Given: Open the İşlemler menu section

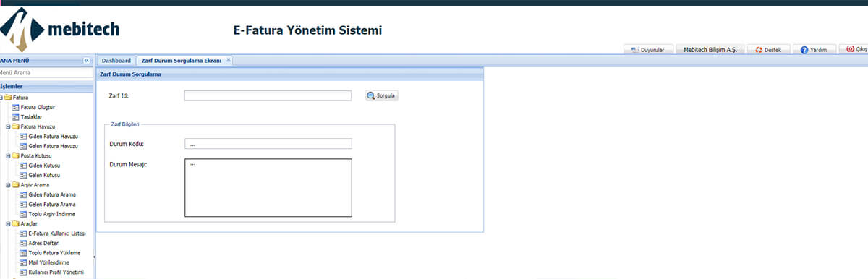Looking at the screenshot, I should pos(47,87).
